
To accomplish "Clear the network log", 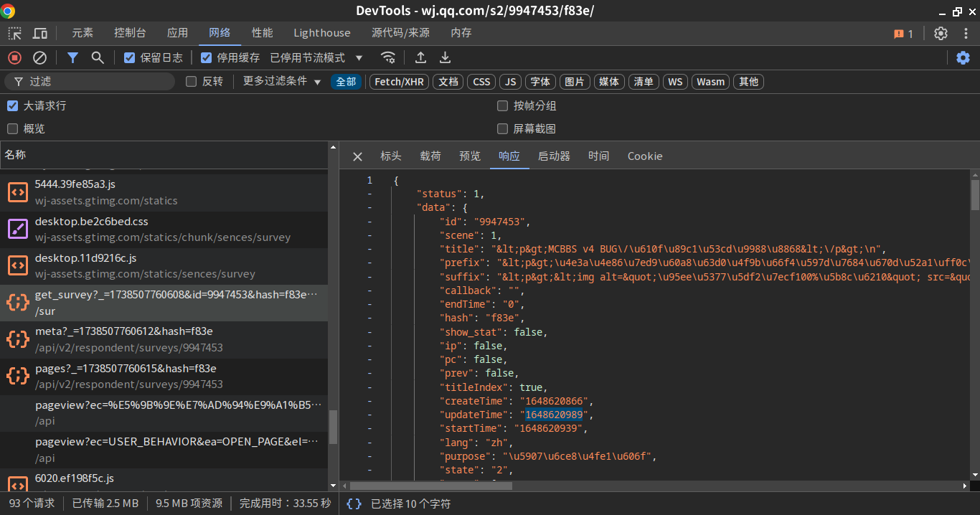I will pyautogui.click(x=40, y=57).
